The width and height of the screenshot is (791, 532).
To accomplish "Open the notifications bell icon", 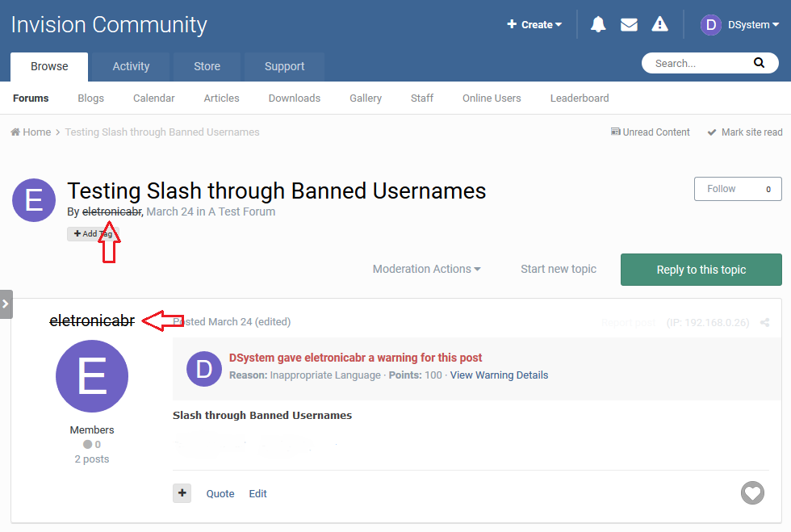I will point(598,24).
